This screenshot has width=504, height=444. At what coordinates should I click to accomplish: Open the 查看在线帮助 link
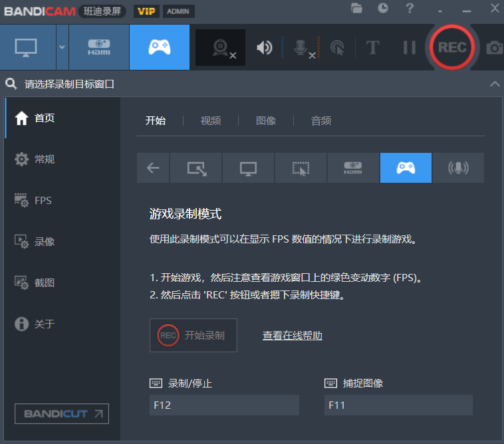pos(293,336)
